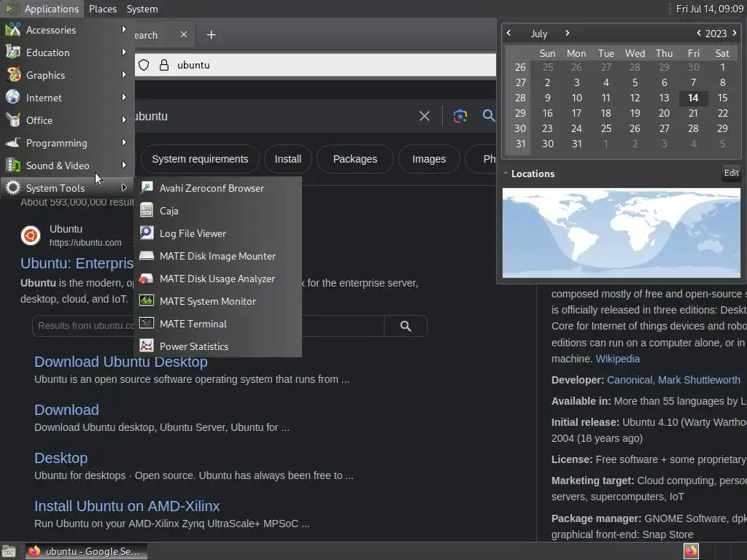Click the site lock icon in address bar
This screenshot has width=747, height=560.
[164, 65]
